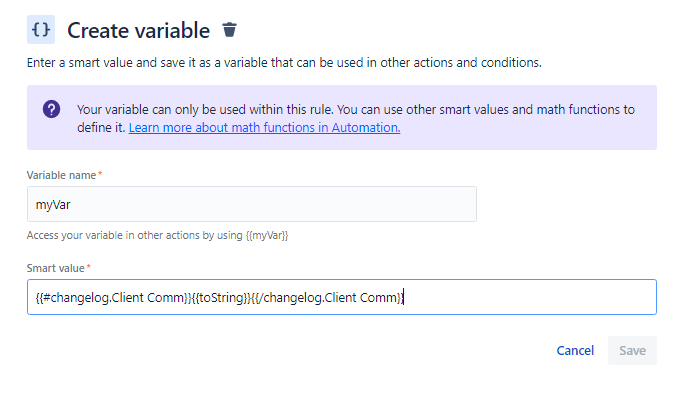Select the Smart value label
689x405 pixels.
click(55, 268)
